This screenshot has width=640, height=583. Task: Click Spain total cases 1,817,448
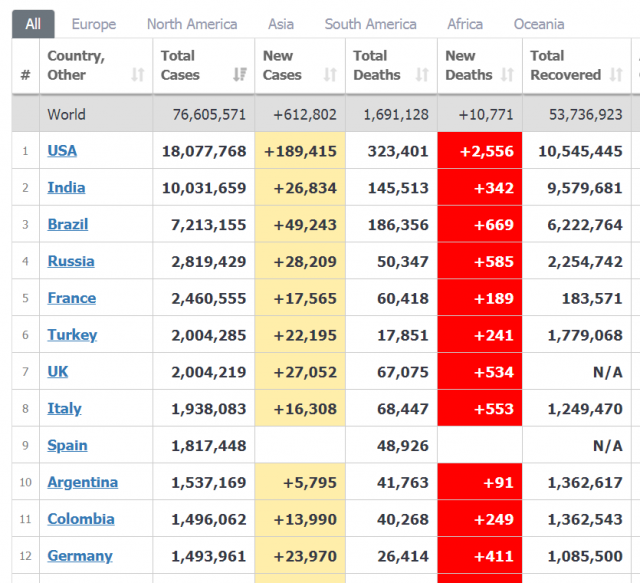(209, 445)
